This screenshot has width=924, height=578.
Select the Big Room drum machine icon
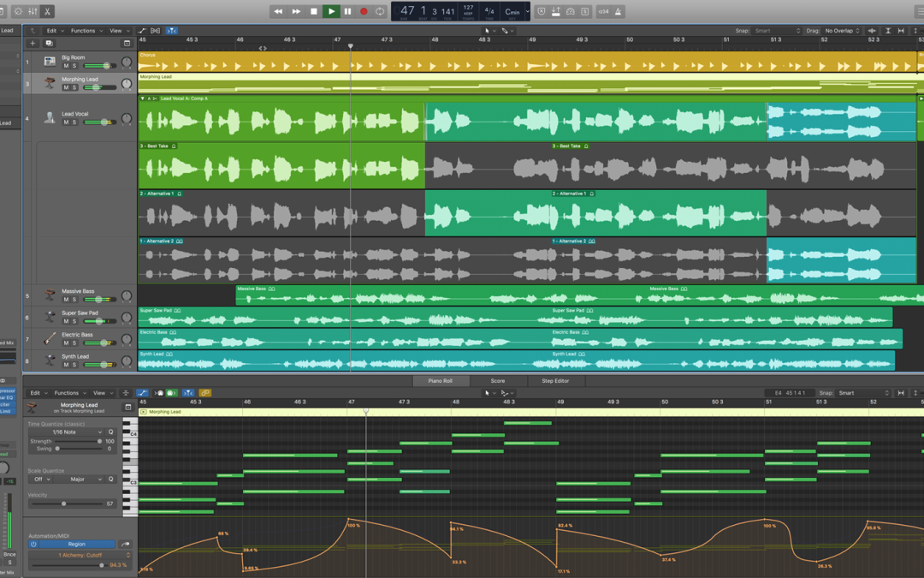click(x=50, y=62)
